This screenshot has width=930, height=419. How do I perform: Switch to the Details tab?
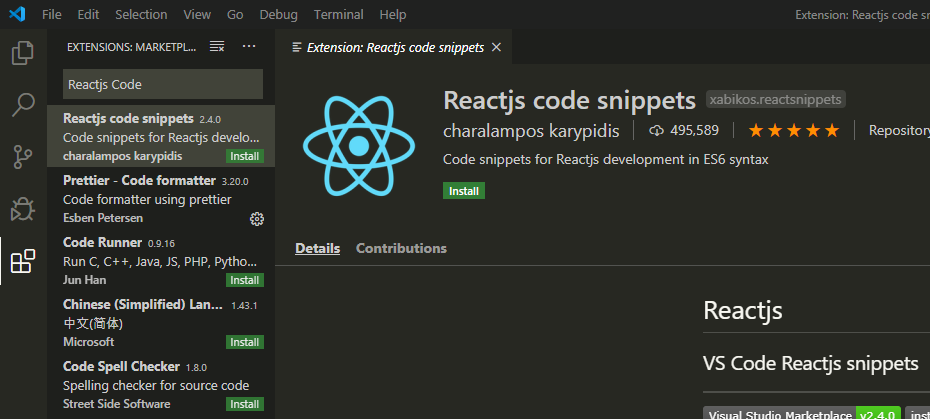[x=317, y=248]
